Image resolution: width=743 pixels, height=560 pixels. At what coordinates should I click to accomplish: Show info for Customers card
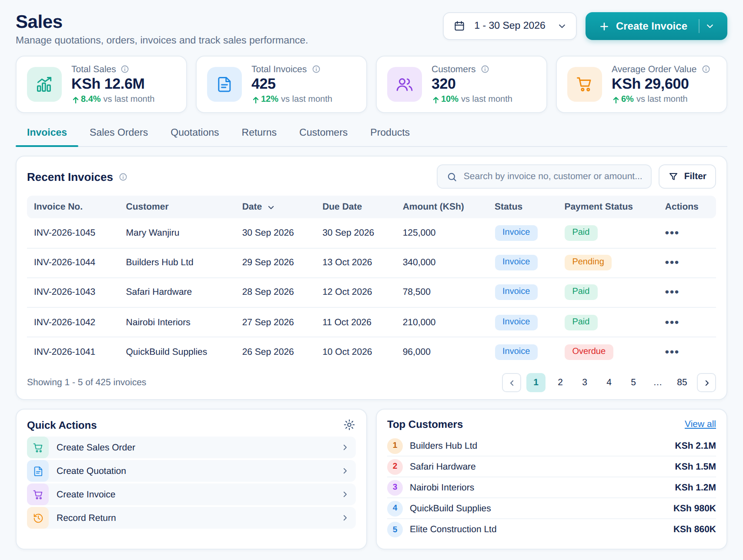point(485,69)
